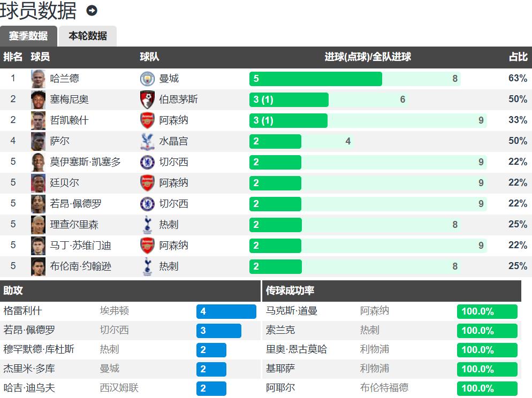The image size is (532, 398).
Task: Click 马克斯·道曼 in pass accuracy list
Action: click(x=291, y=311)
